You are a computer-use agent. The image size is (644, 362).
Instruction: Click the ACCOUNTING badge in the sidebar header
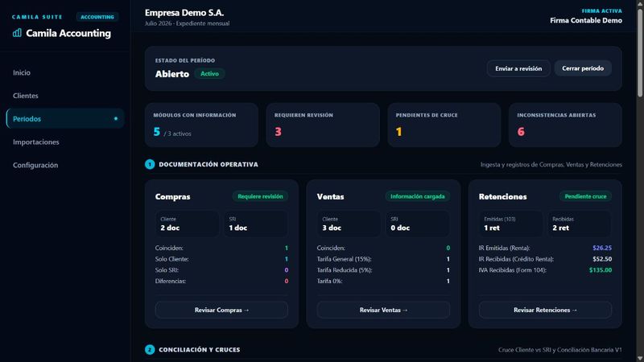(x=97, y=17)
